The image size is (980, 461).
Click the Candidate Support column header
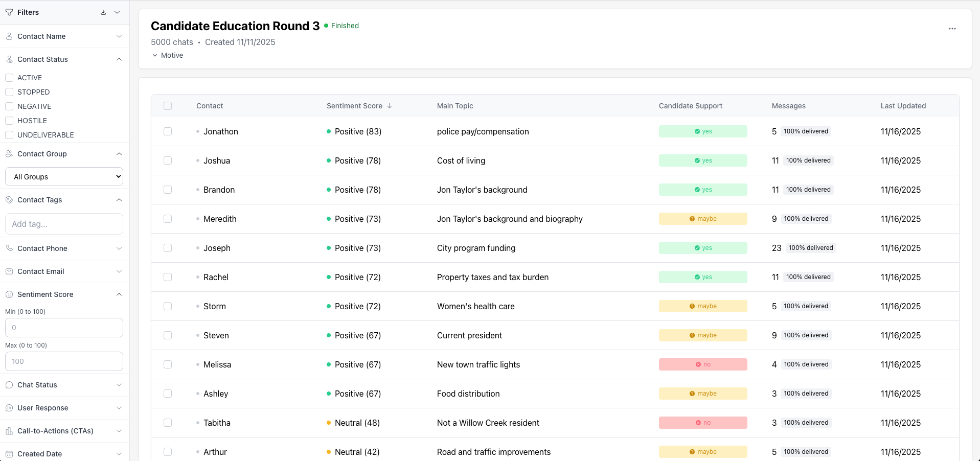tap(690, 106)
